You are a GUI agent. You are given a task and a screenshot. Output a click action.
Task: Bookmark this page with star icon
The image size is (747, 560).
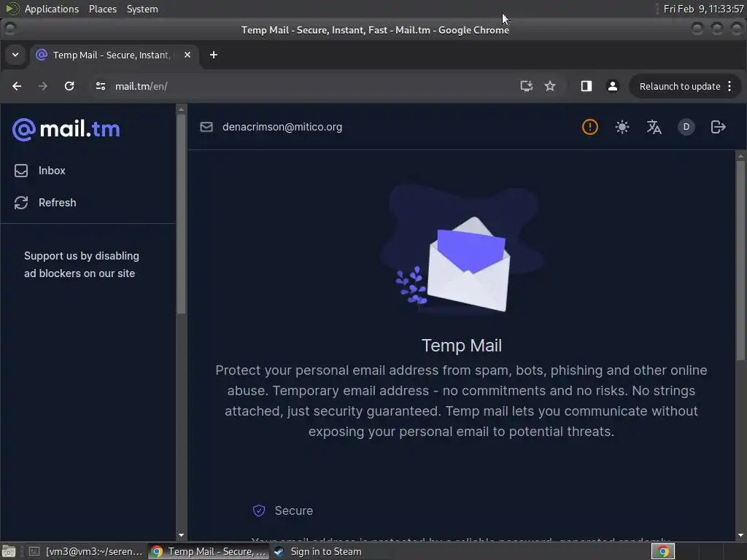tap(550, 86)
